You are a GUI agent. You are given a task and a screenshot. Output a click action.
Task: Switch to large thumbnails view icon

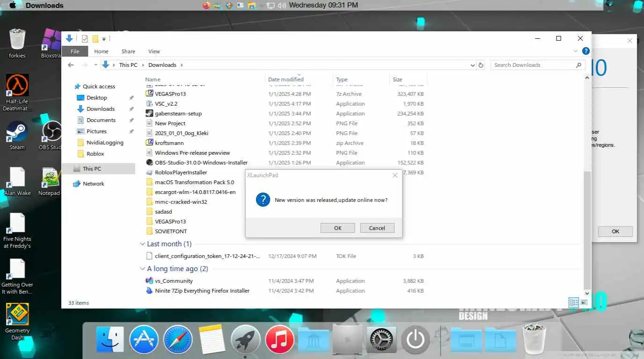coord(584,302)
